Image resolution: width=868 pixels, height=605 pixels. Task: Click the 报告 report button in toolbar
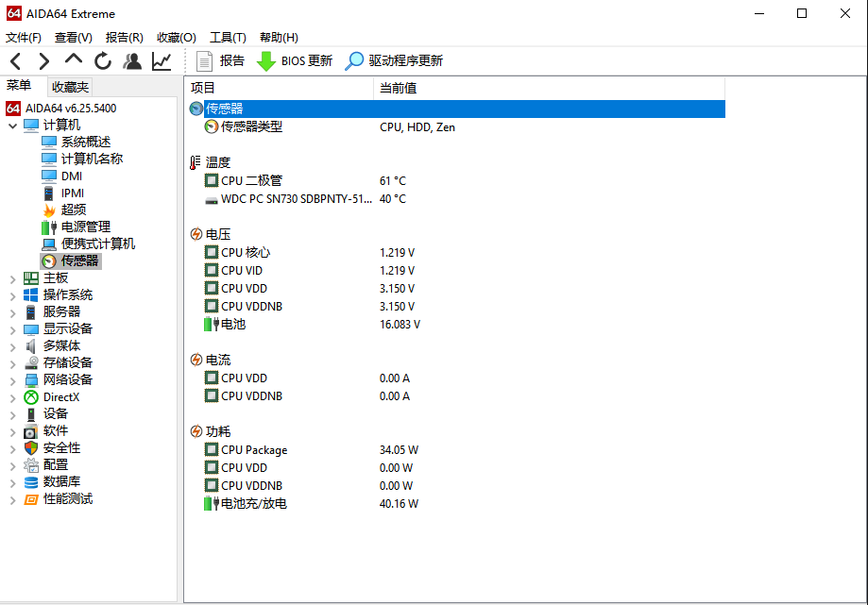coord(220,60)
